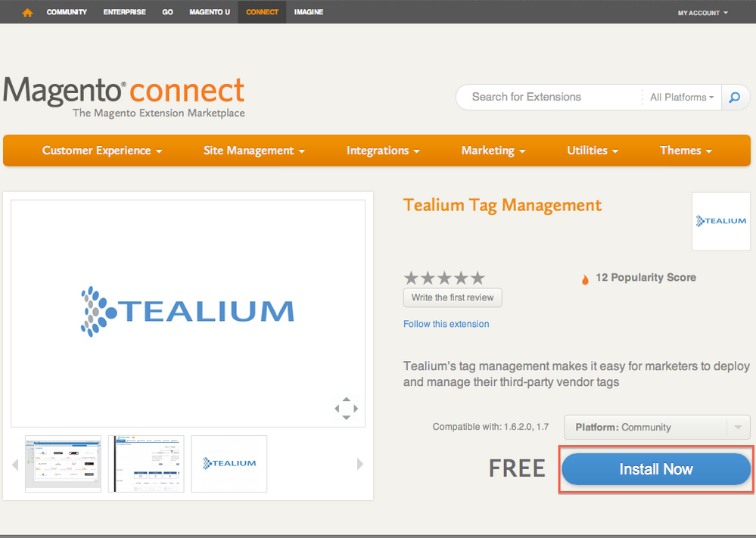The height and width of the screenshot is (538, 756).
Task: Switch to the Enterprise tab
Action: point(124,12)
